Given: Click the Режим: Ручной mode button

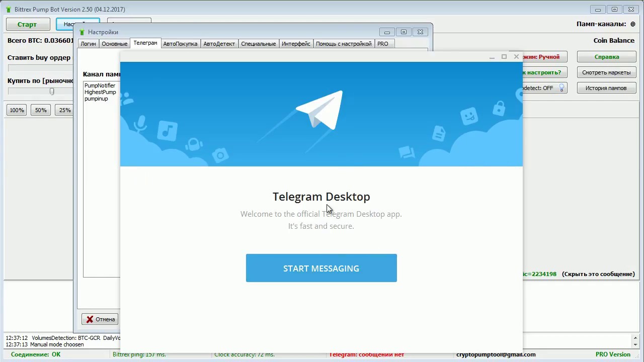Looking at the screenshot, I should pyautogui.click(x=545, y=57).
